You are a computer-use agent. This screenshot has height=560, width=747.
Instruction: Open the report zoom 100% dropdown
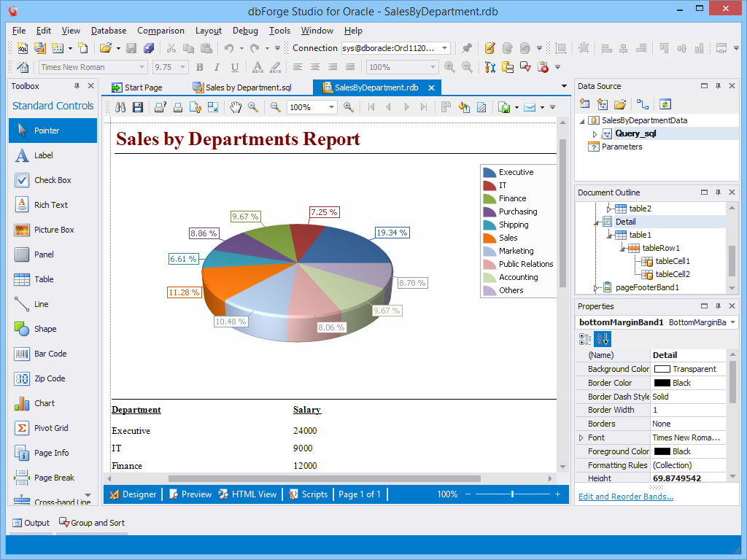(331, 107)
